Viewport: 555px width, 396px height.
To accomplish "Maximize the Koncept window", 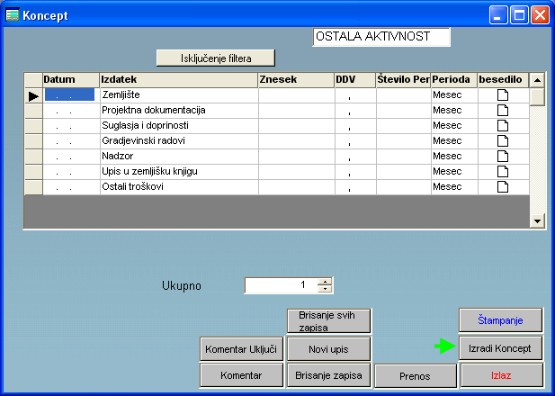I will pos(519,15).
